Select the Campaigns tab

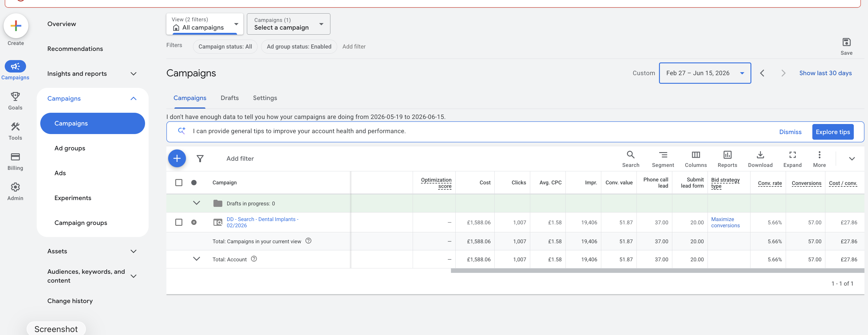[190, 98]
